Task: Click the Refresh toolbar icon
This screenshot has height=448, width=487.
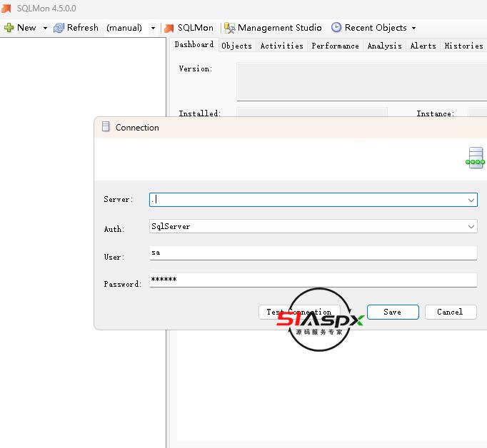Action: [59, 28]
